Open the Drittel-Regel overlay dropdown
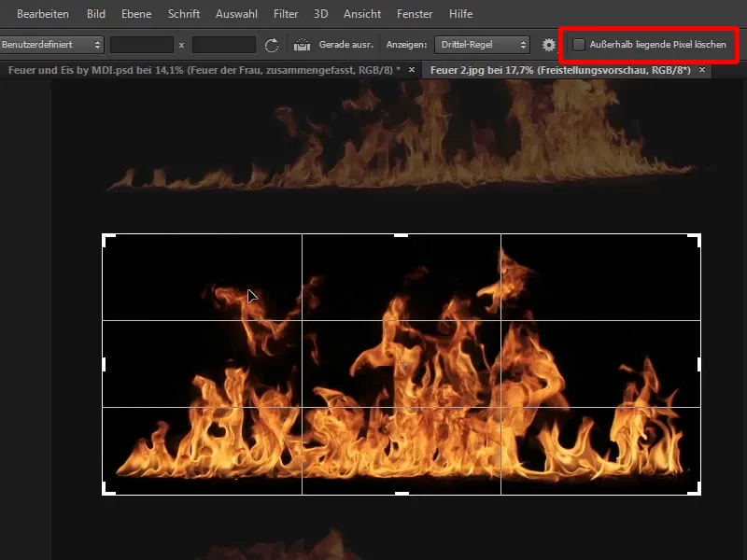 click(x=482, y=45)
